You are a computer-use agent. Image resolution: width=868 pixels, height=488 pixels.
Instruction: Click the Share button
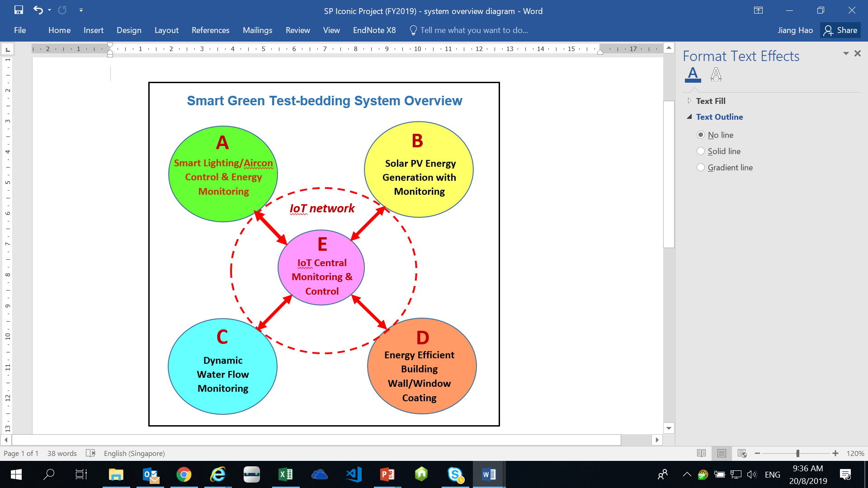click(x=840, y=30)
